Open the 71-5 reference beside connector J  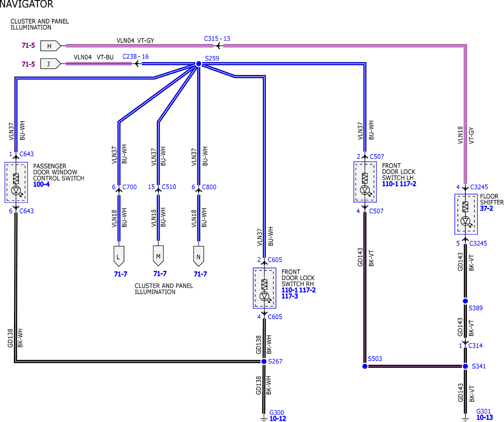[28, 64]
